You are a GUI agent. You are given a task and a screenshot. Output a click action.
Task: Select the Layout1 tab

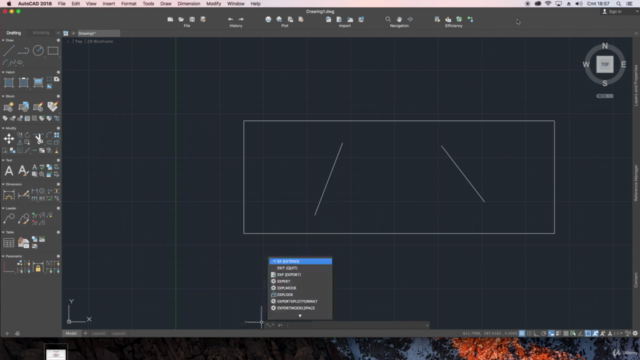click(x=98, y=333)
